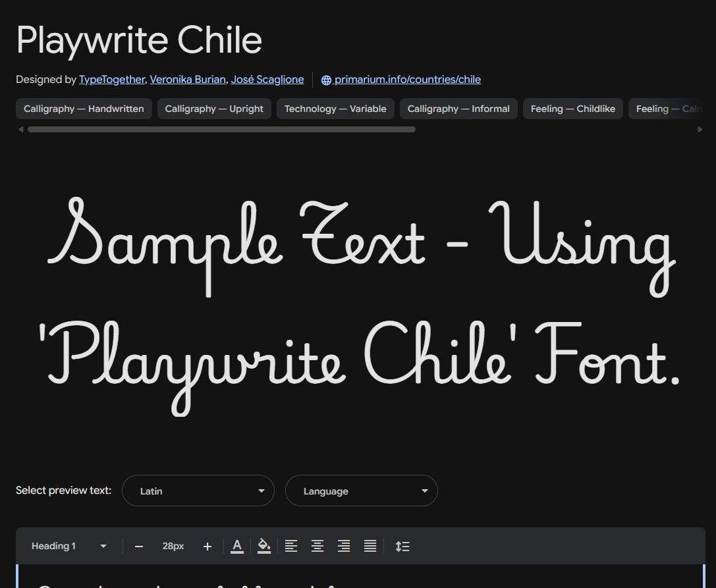716x588 pixels.
Task: Open the Veronika Burian designer link
Action: (188, 80)
